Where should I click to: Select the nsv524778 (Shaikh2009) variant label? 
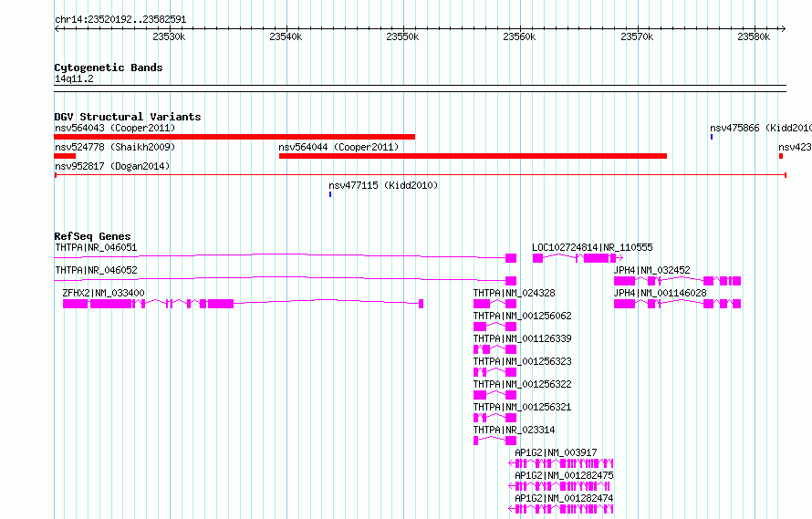click(x=115, y=147)
